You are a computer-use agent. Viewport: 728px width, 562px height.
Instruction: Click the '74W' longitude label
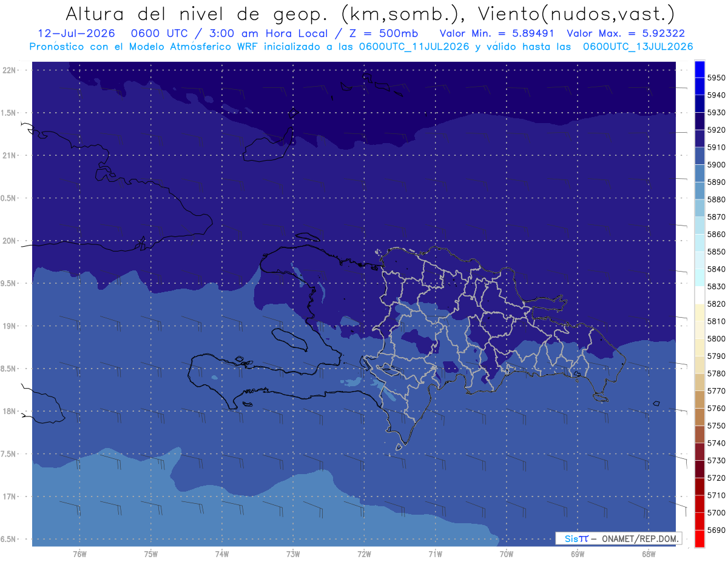point(222,554)
